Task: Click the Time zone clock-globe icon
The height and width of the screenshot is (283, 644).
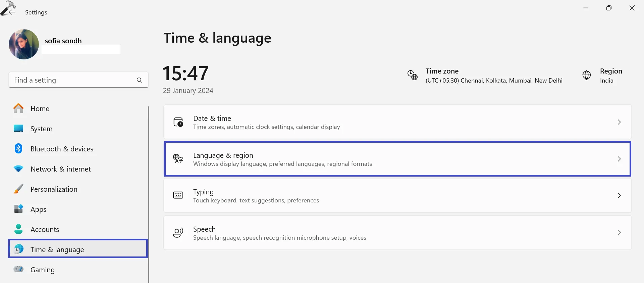Action: [x=412, y=75]
